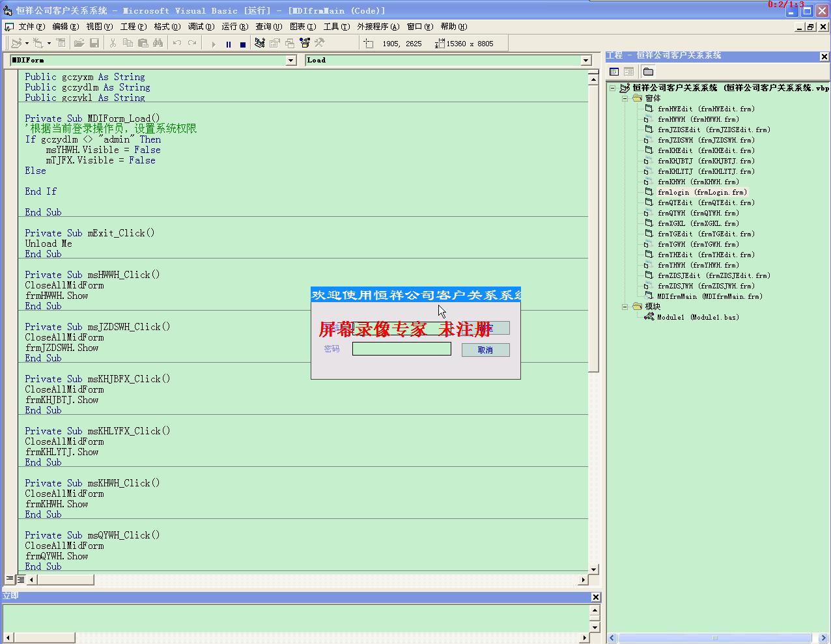Open the Project Explorer toolbar icon
This screenshot has width=831, height=644.
coord(260,43)
